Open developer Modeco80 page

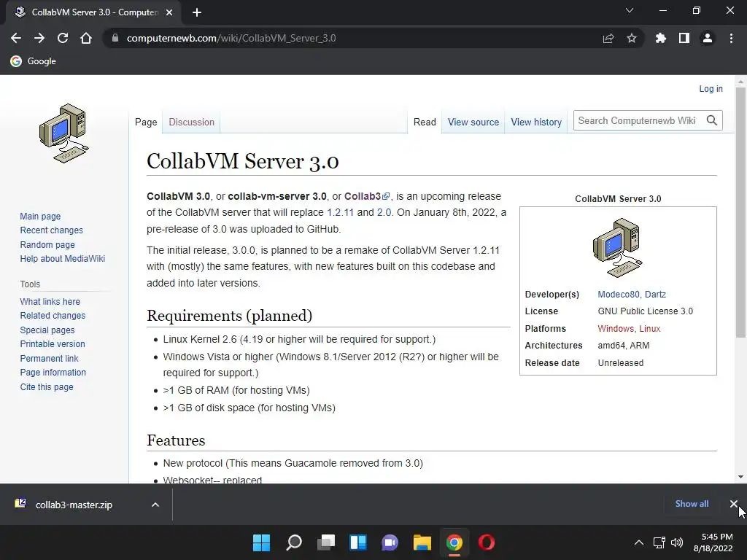(618, 295)
